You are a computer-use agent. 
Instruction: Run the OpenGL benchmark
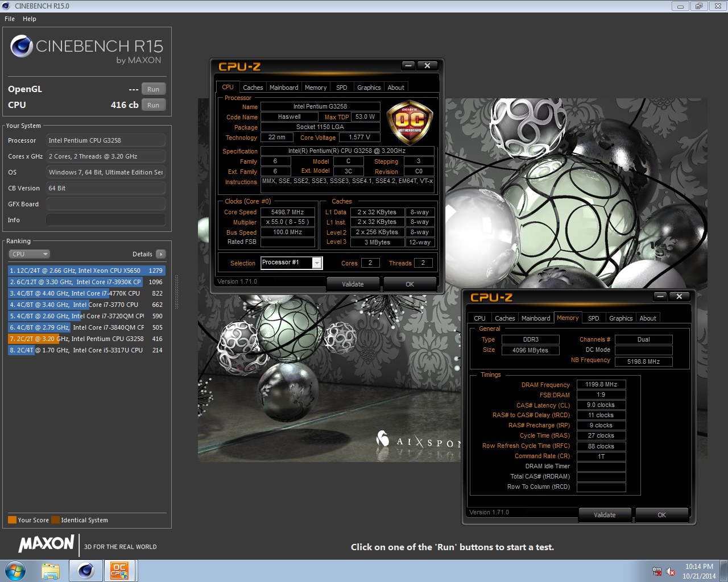(x=154, y=89)
